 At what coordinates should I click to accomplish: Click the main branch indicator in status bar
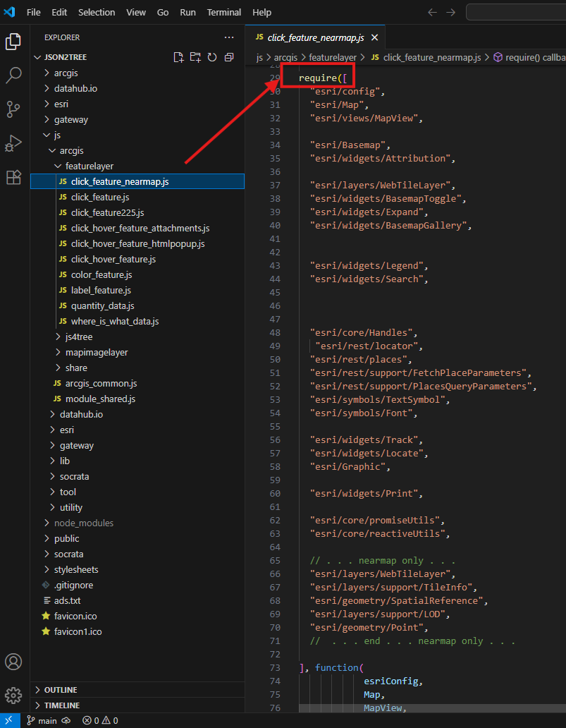tap(42, 720)
